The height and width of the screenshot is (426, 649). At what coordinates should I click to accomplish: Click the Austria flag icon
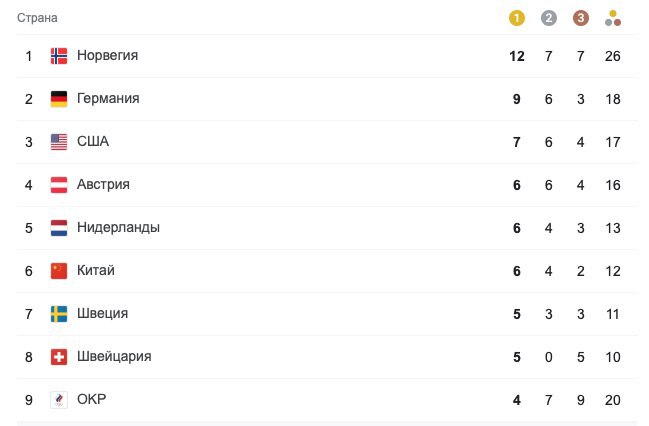click(x=59, y=185)
